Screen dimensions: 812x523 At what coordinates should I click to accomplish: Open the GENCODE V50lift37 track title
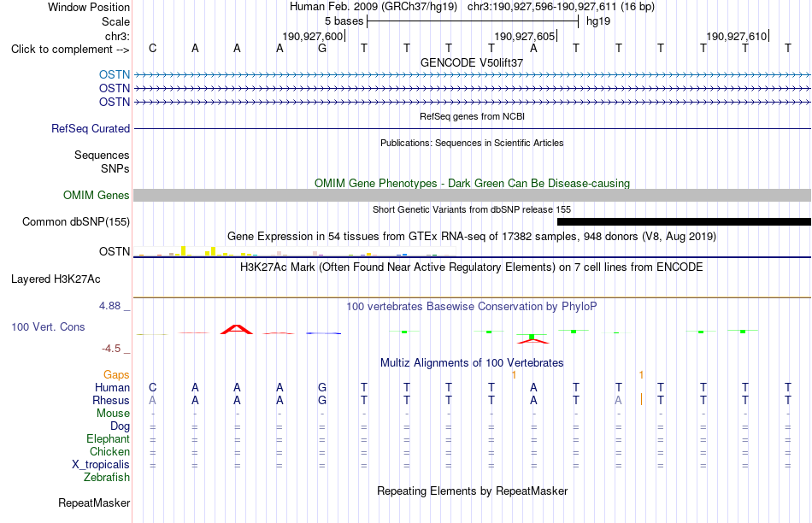(472, 62)
